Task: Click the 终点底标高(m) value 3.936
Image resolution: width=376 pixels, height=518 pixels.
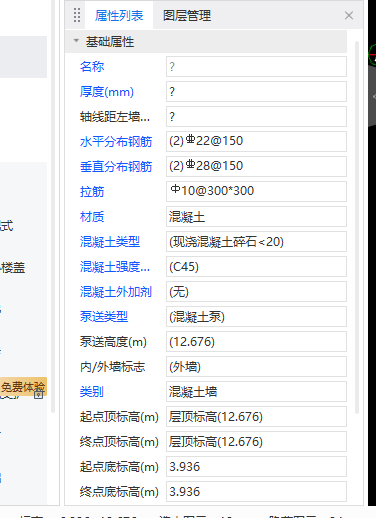Action: click(x=256, y=492)
